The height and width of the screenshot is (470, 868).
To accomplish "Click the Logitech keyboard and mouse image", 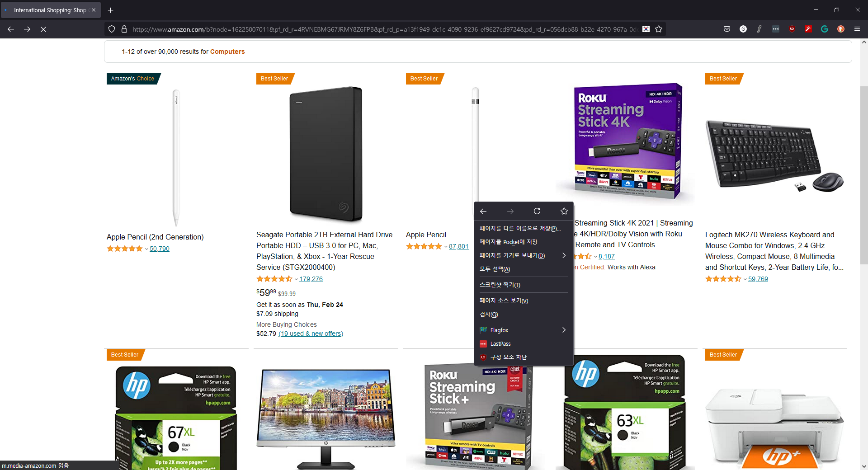I will click(x=774, y=156).
